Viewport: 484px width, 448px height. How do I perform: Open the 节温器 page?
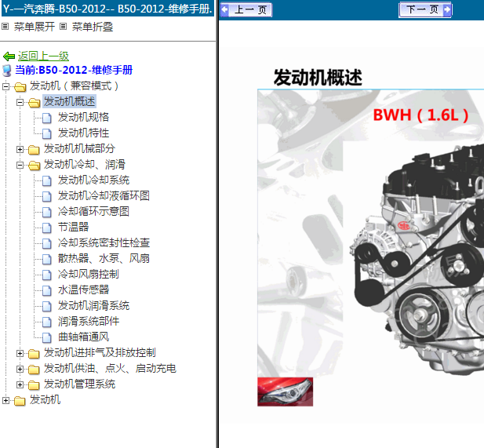73,227
